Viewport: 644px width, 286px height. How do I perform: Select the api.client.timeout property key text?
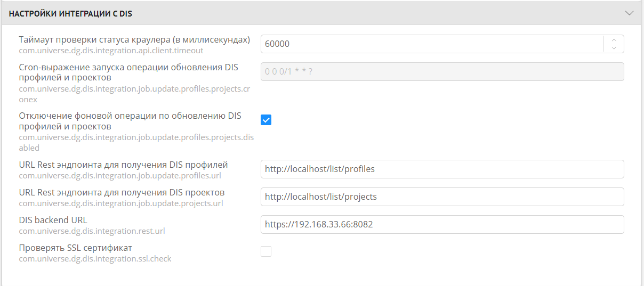pyautogui.click(x=111, y=51)
